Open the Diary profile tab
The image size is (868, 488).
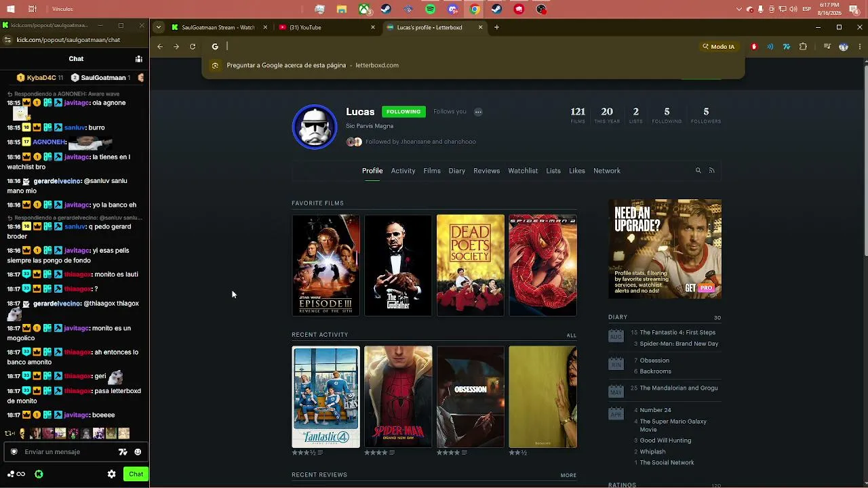[457, 171]
